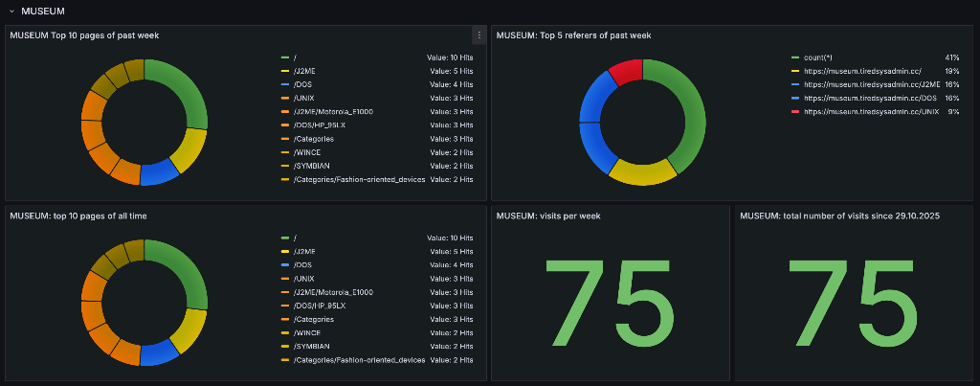The height and width of the screenshot is (386, 980).
Task: Click the MUSEUM row title
Action: pyautogui.click(x=42, y=11)
